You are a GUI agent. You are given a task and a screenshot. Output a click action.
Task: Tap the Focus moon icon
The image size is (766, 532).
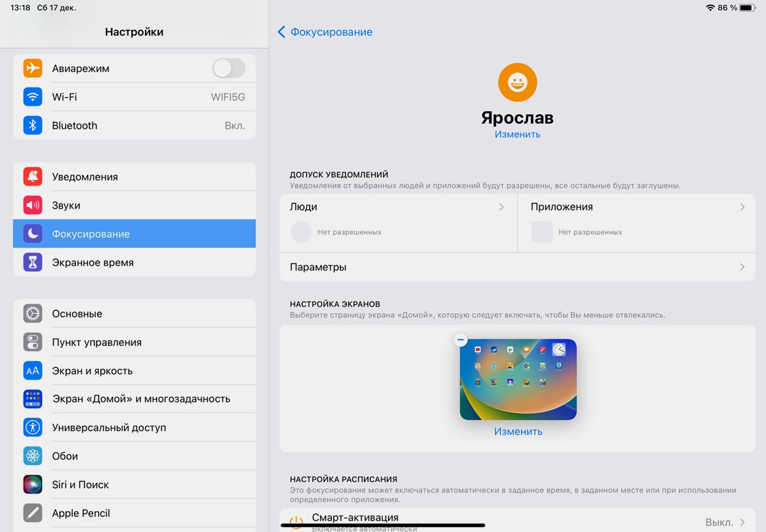(33, 233)
